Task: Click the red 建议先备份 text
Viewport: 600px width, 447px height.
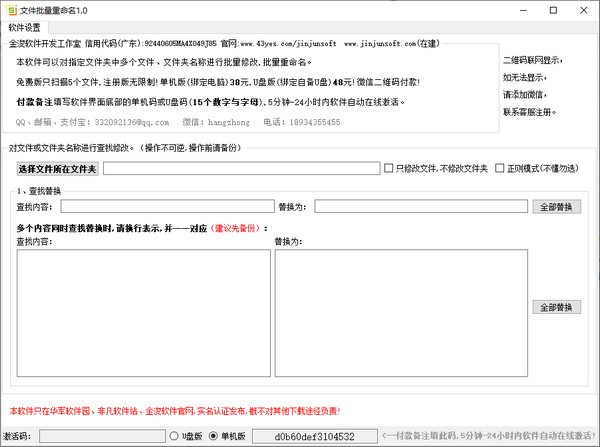Action: 235,228
